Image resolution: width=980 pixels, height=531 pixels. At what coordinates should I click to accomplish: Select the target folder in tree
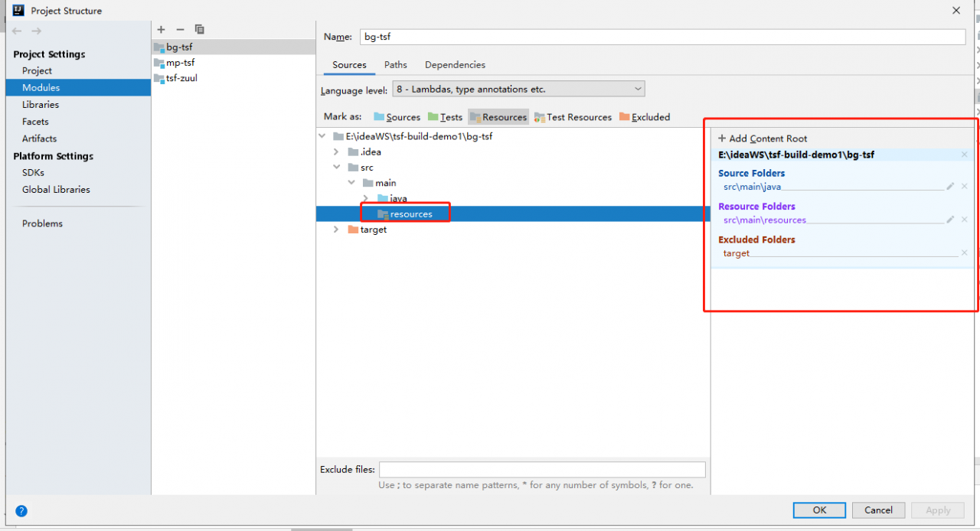click(x=374, y=230)
